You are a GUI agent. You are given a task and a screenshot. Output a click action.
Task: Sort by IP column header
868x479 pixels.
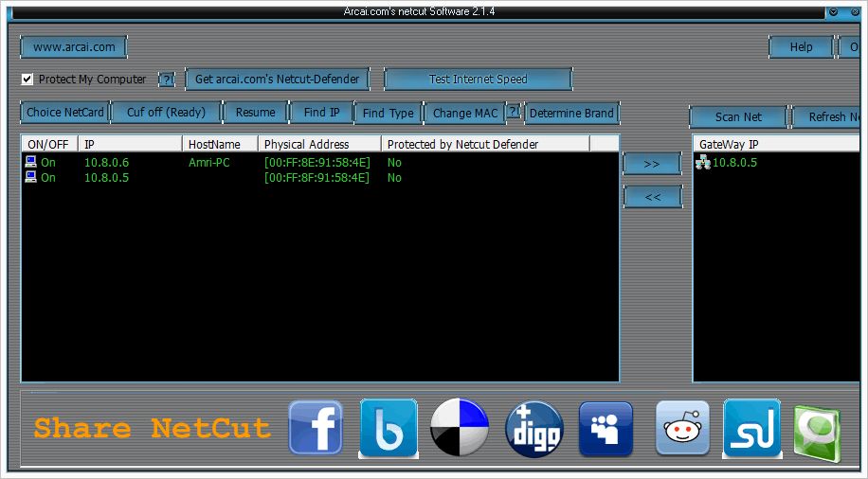click(130, 144)
